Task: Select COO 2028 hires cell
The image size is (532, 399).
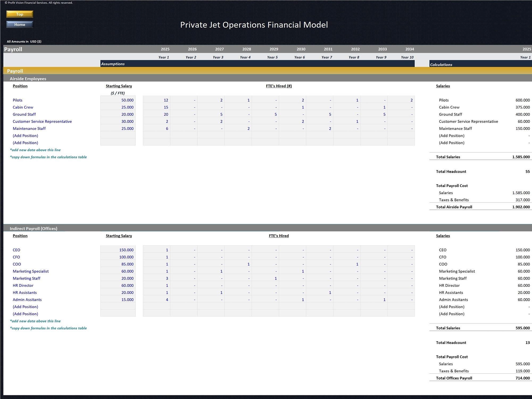Action: tap(238, 264)
